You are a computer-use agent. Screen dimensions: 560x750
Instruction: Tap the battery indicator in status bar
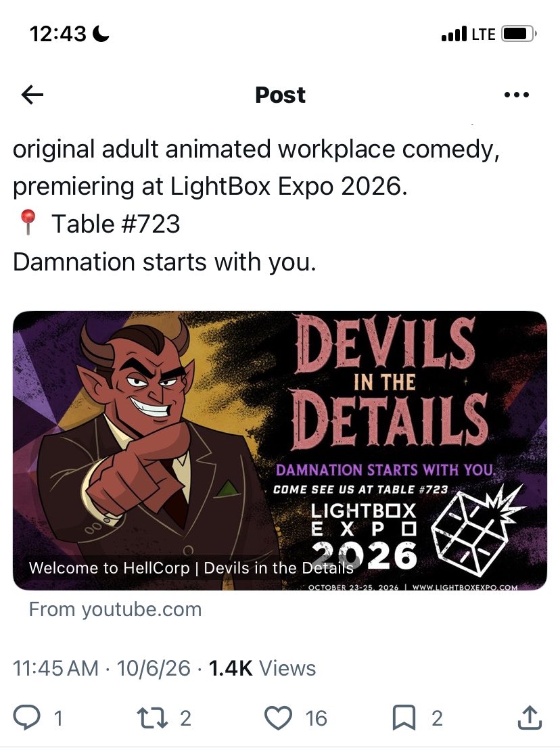pos(519,34)
